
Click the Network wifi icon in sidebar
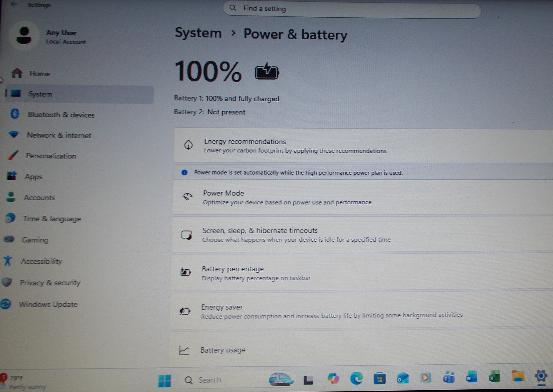click(13, 134)
